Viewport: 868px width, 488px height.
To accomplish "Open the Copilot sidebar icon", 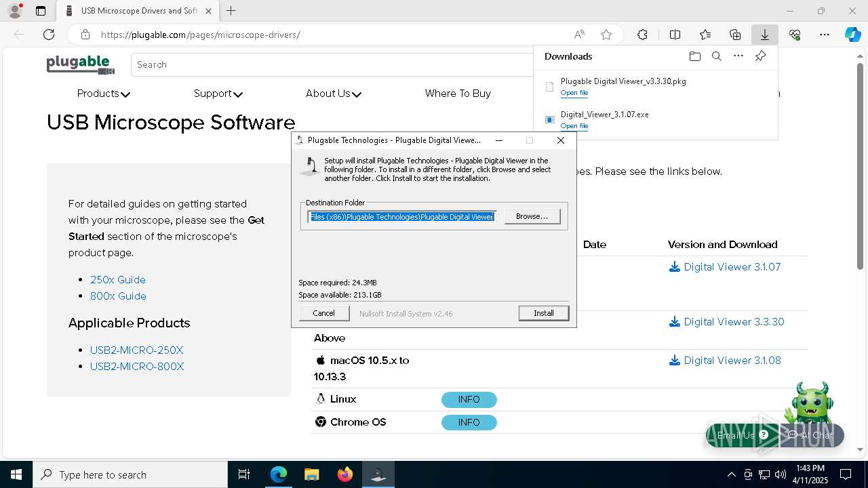I will coord(852,35).
